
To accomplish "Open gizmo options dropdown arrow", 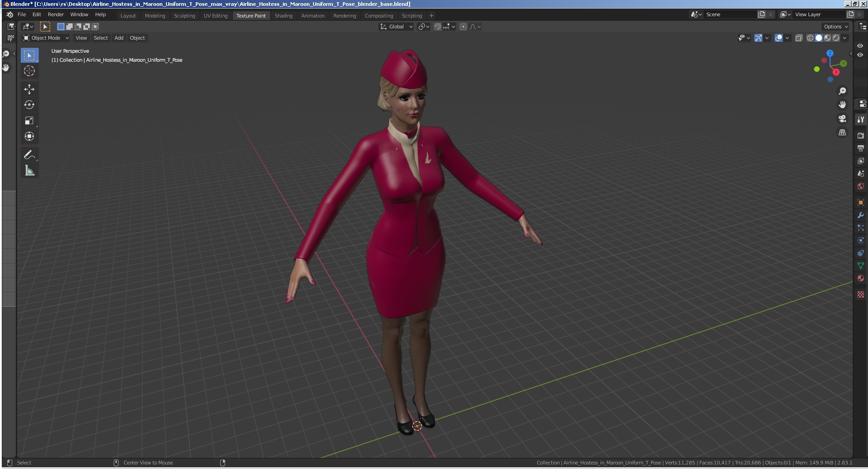I will pos(767,38).
